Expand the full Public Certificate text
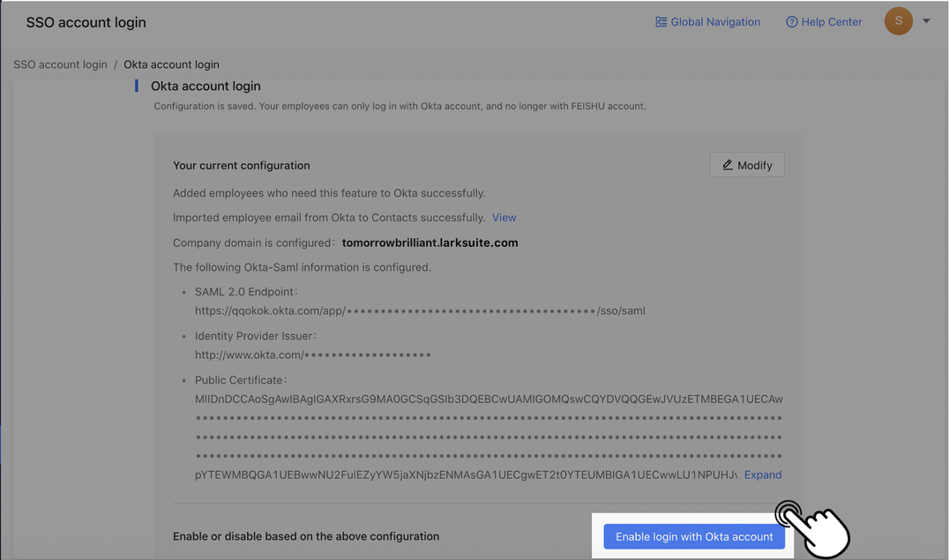 (762, 474)
